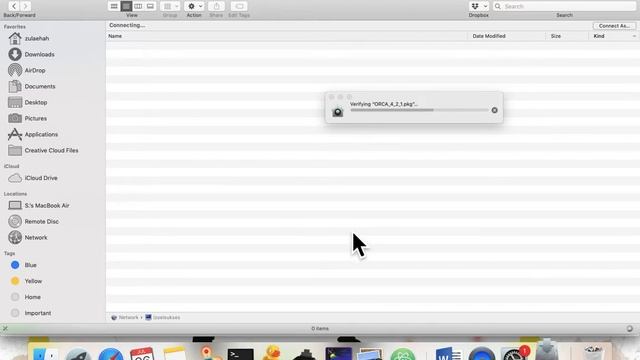
Task: Click Network in the path bar
Action: tap(125, 317)
